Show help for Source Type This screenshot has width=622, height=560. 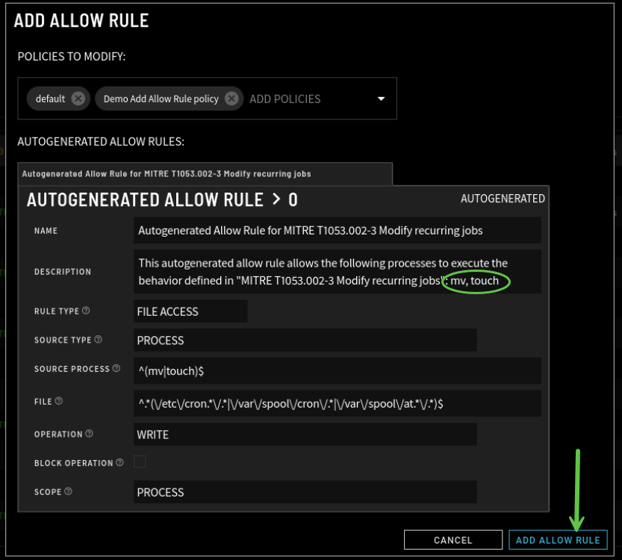98,339
